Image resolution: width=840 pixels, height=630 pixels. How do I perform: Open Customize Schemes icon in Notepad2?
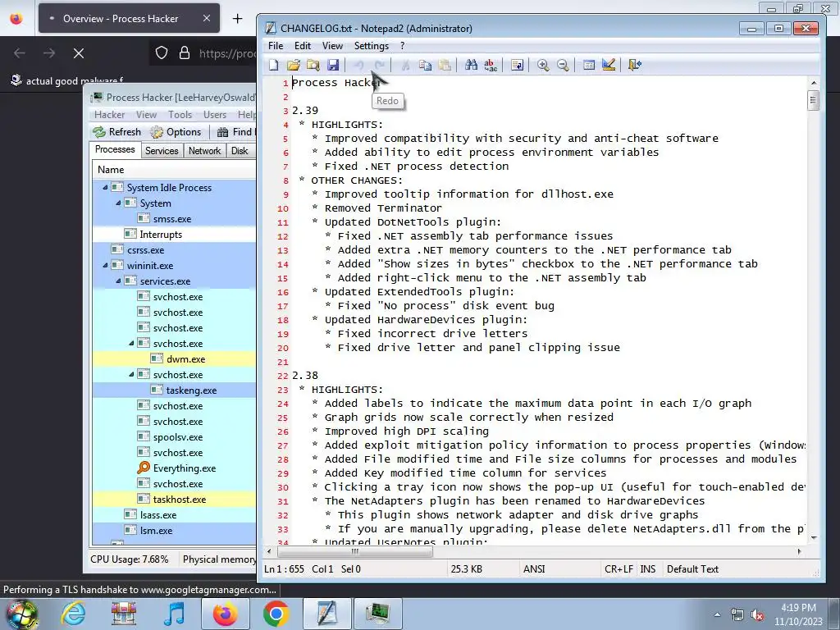609,65
